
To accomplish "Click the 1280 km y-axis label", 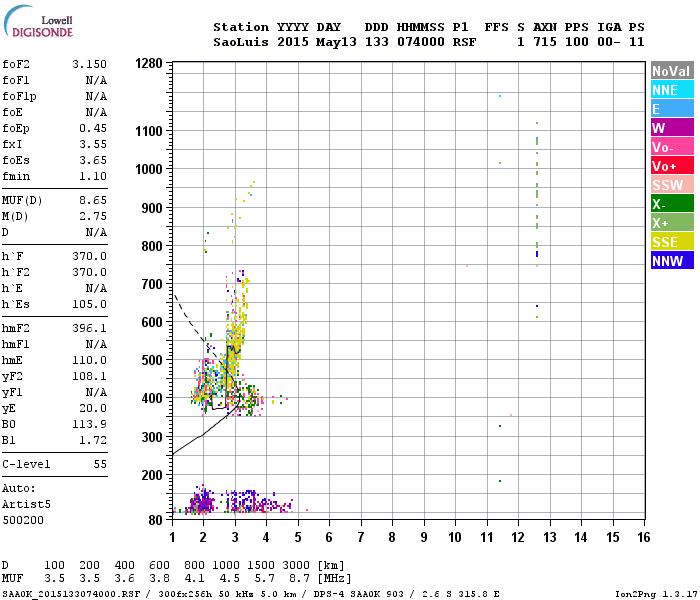I will 149,63.
